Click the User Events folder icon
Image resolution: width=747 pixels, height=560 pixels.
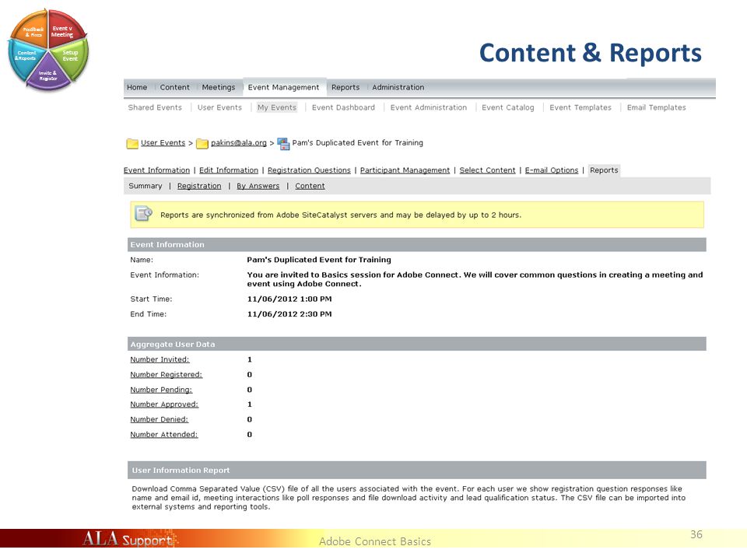132,143
